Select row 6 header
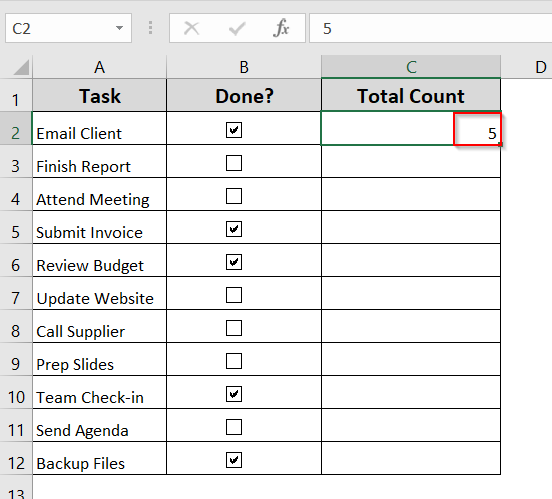This screenshot has width=552, height=499. 16,260
